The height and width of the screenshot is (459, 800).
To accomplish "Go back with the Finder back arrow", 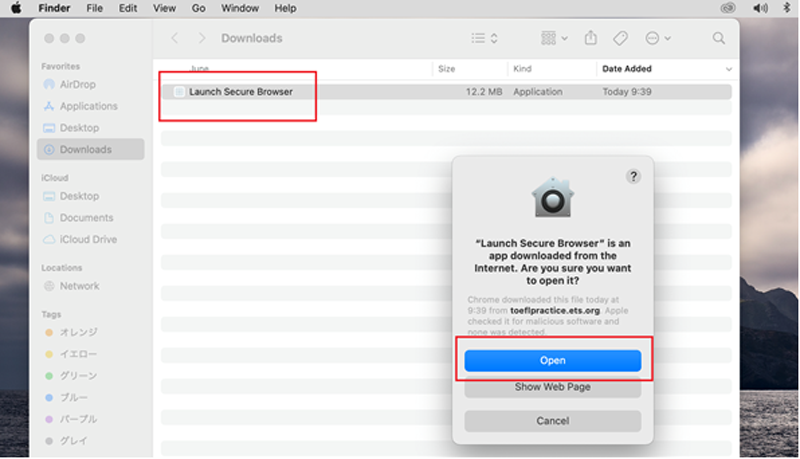I will (x=174, y=38).
